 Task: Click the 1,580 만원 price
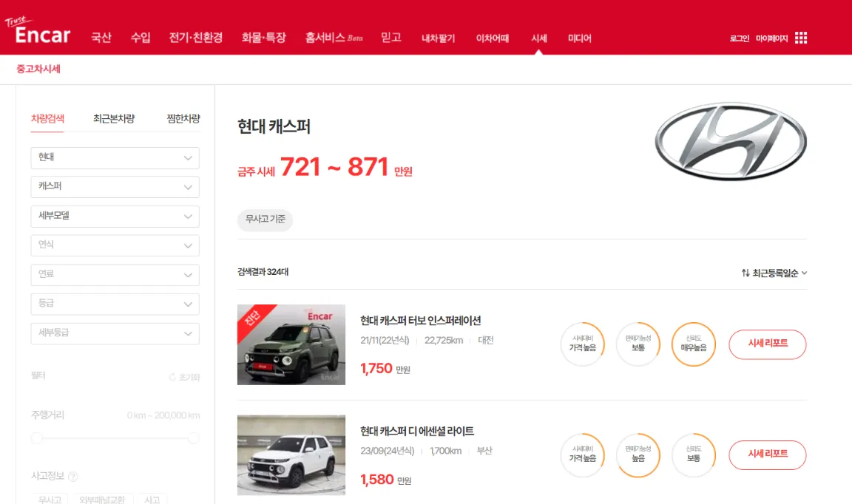tap(386, 480)
